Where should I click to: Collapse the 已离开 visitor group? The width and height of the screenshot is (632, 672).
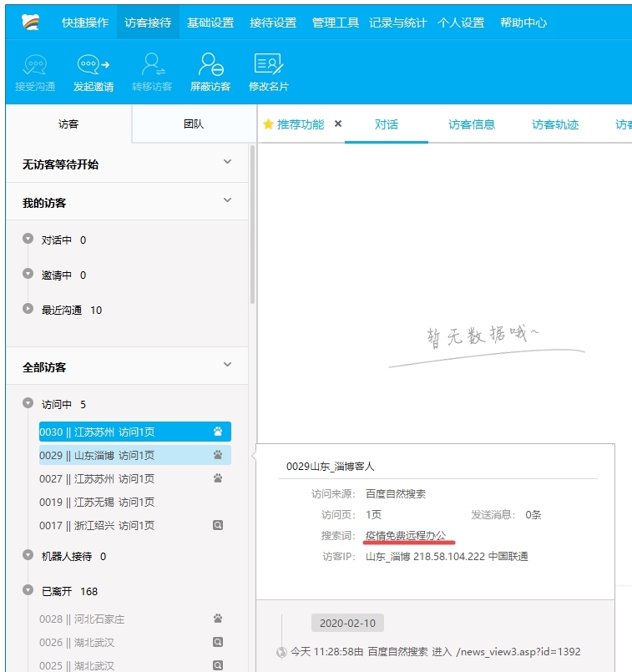(x=28, y=591)
